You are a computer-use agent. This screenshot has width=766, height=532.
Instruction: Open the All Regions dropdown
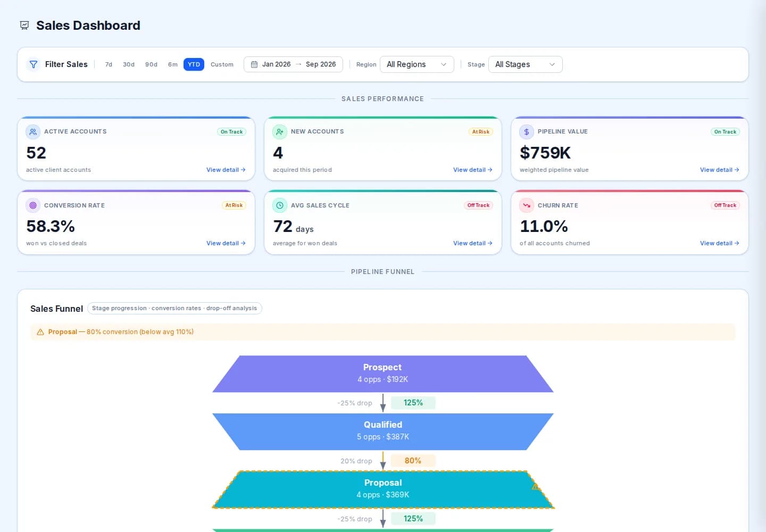point(417,64)
